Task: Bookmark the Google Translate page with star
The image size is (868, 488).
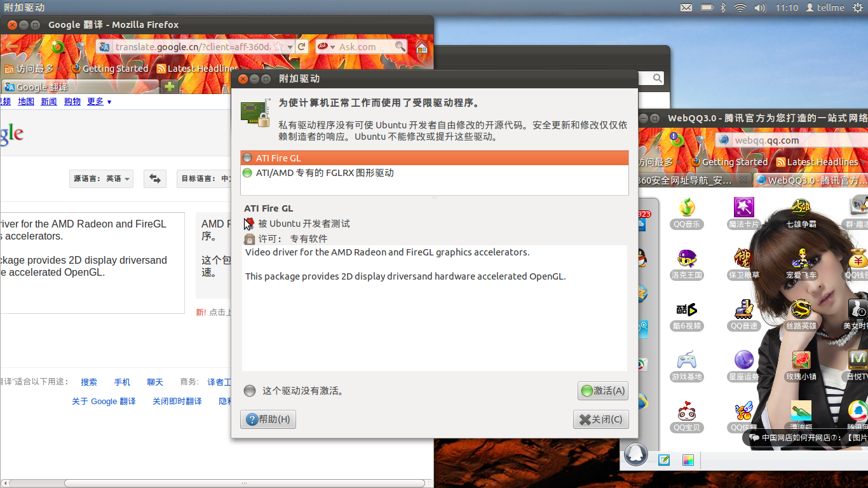Action: pos(278,47)
